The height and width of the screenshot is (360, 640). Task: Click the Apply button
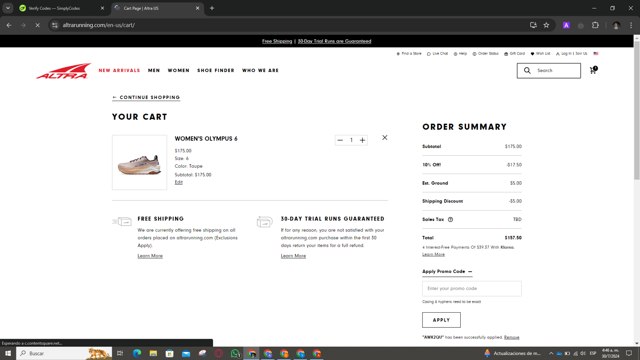441,320
